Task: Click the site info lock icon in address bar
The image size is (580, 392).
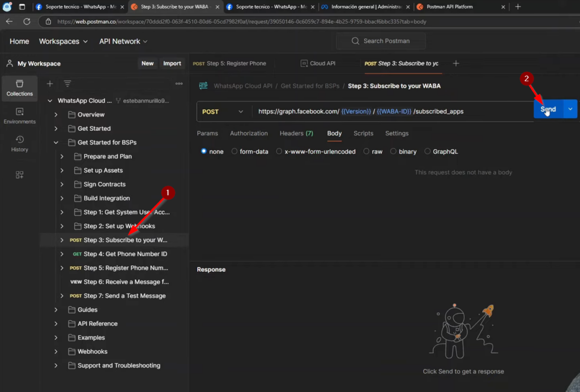Action: (49, 22)
